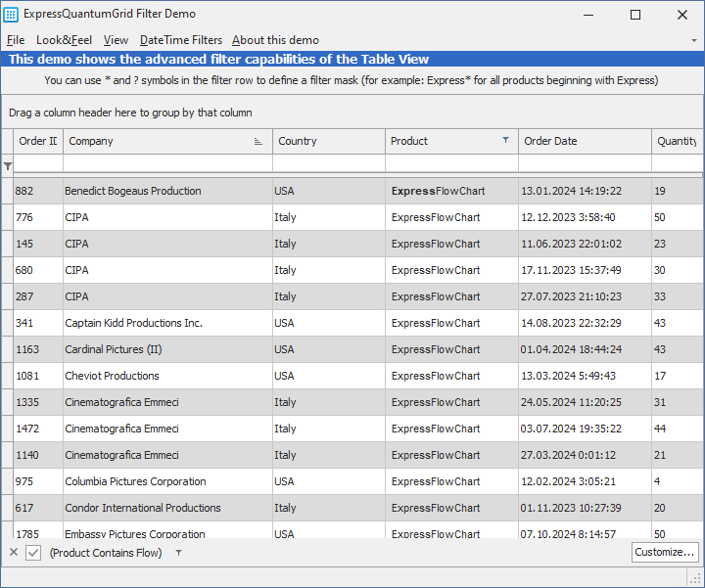
Task: Click order ID 680 cell
Action: (38, 270)
